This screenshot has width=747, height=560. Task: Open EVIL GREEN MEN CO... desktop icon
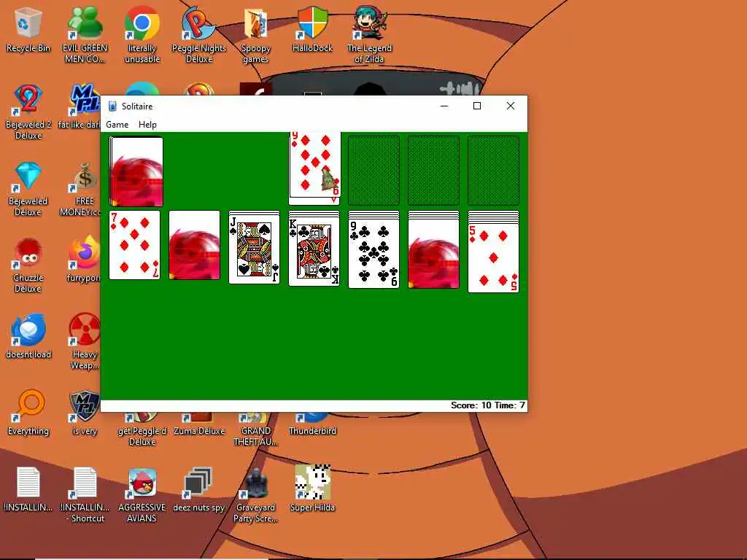(x=85, y=35)
